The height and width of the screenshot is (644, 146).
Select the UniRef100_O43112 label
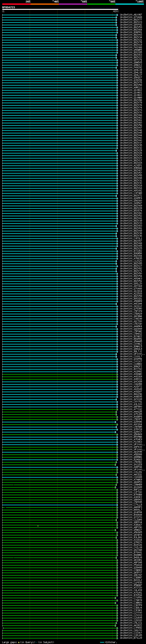click(x=131, y=306)
